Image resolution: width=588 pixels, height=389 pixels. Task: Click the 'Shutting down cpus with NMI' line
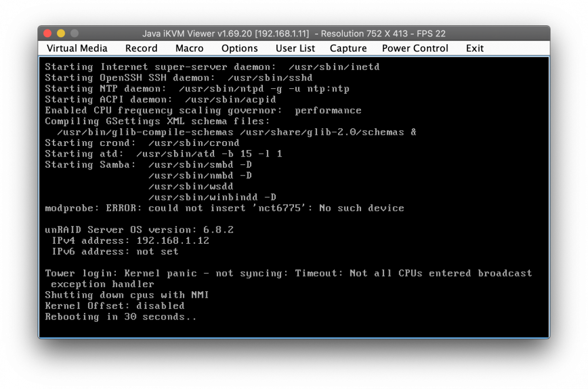coord(127,295)
